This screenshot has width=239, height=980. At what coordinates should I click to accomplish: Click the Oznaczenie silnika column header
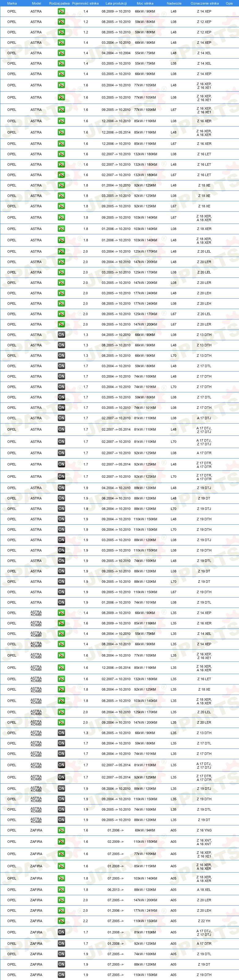tap(204, 3)
